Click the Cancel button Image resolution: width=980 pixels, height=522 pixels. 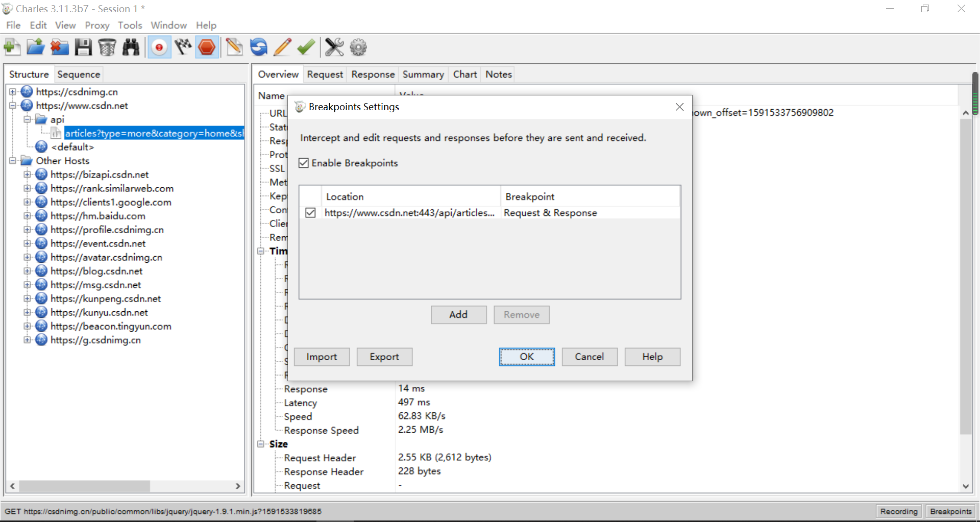pos(590,357)
